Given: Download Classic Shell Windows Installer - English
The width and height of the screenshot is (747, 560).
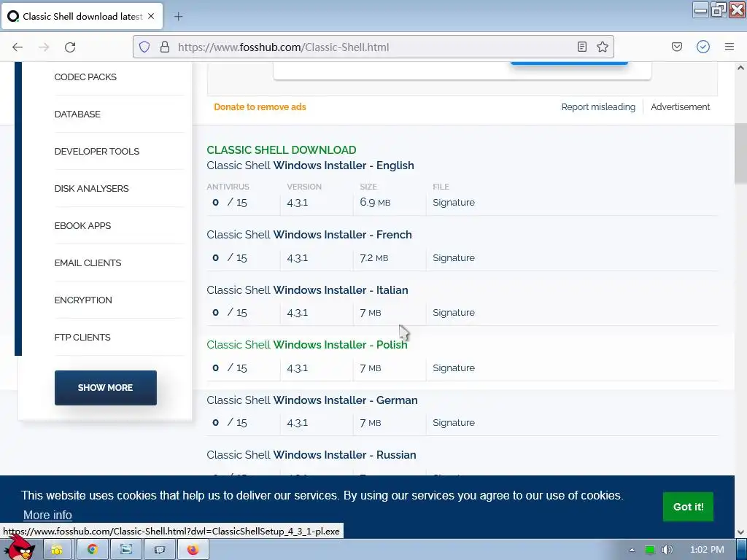Looking at the screenshot, I should (310, 166).
